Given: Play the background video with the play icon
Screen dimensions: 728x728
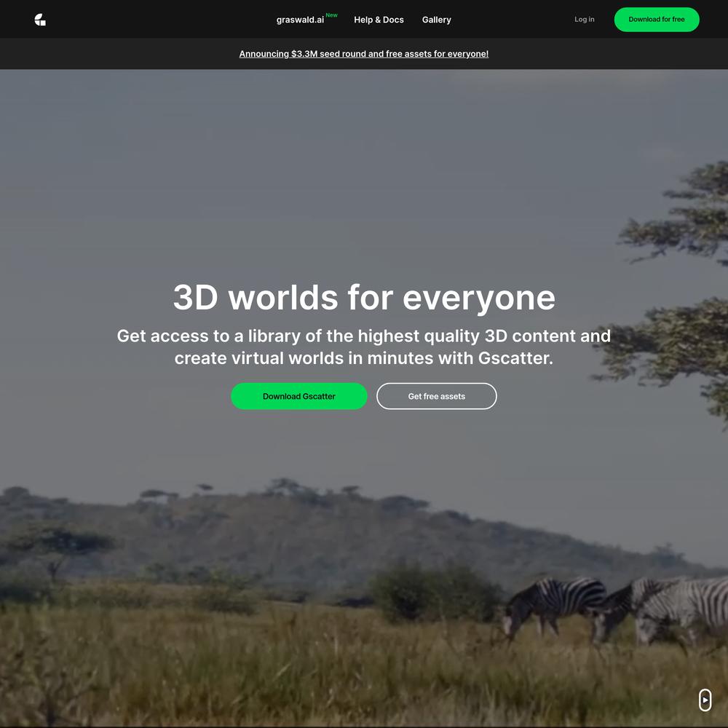Looking at the screenshot, I should tap(705, 700).
